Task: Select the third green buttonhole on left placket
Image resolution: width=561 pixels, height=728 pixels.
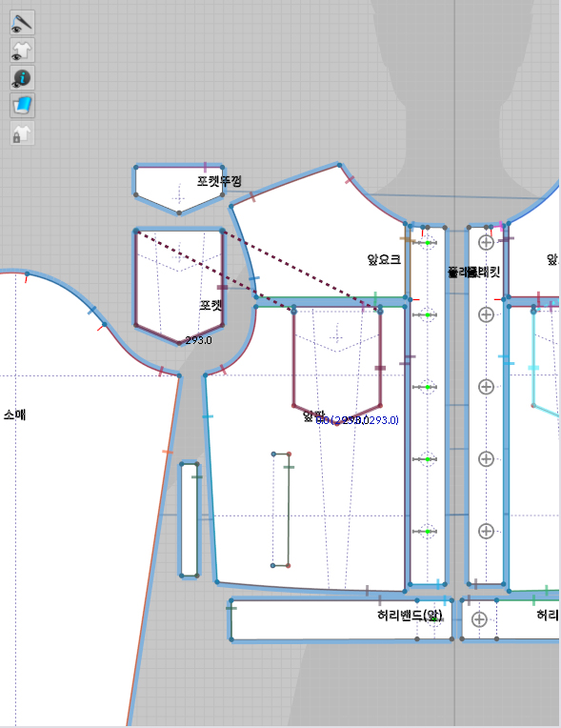Action: (x=428, y=387)
